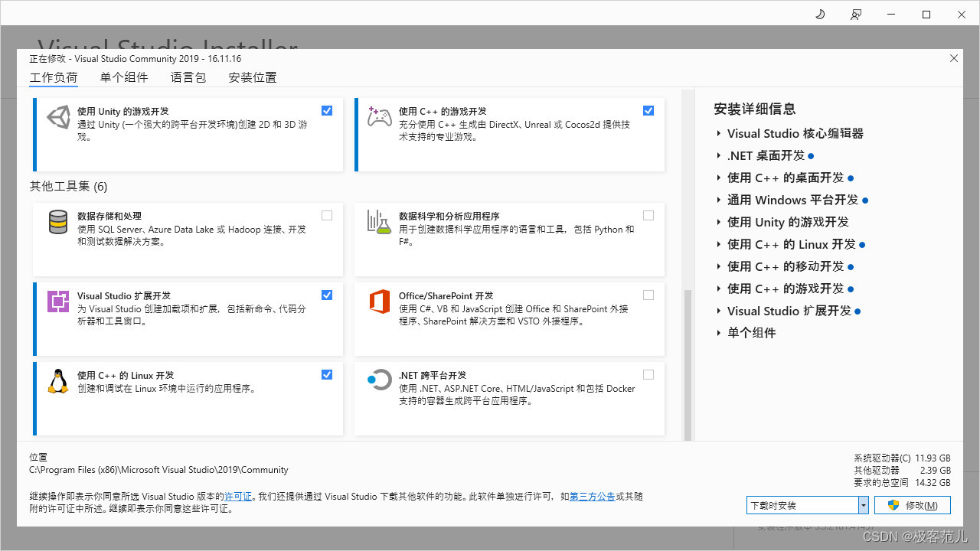Viewport: 980px width, 551px height.
Task: Uncheck Unity game development workload
Action: [327, 111]
